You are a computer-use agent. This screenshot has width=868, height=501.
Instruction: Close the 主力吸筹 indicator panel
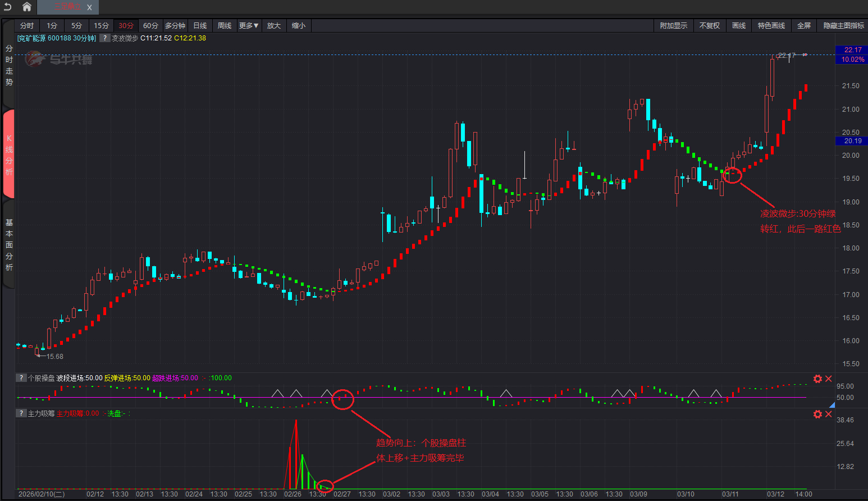tap(829, 414)
